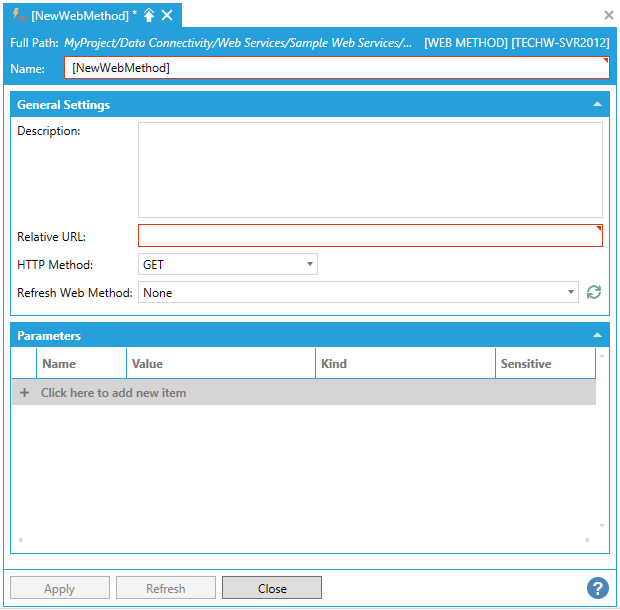Open help with the blue question mark icon
Screen dimensions: 620x610
597,588
